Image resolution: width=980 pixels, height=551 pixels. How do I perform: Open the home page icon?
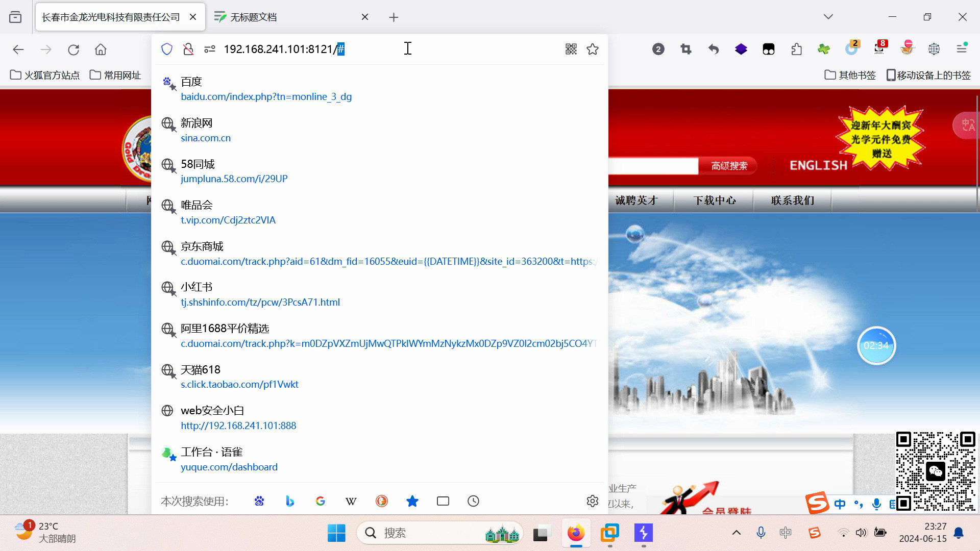(101, 49)
